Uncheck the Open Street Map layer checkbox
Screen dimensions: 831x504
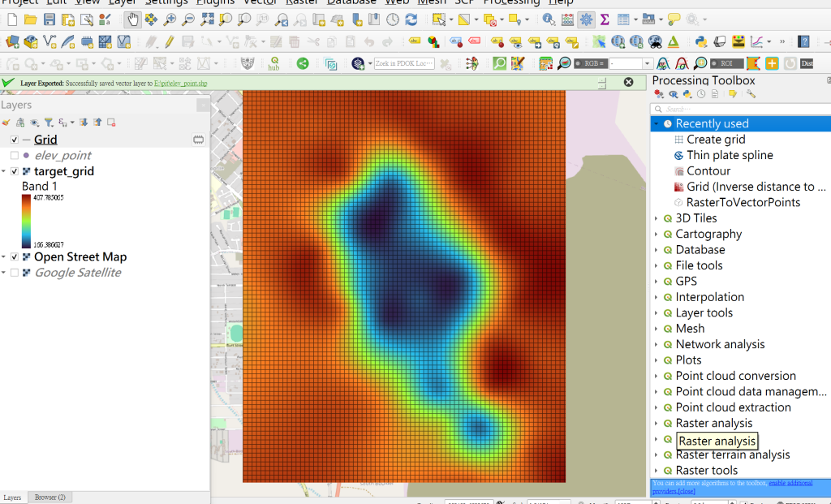[x=15, y=257]
